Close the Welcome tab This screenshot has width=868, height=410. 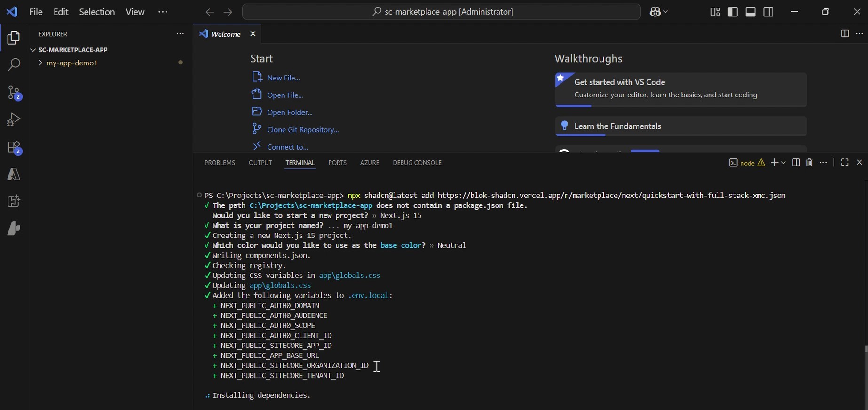(x=253, y=34)
